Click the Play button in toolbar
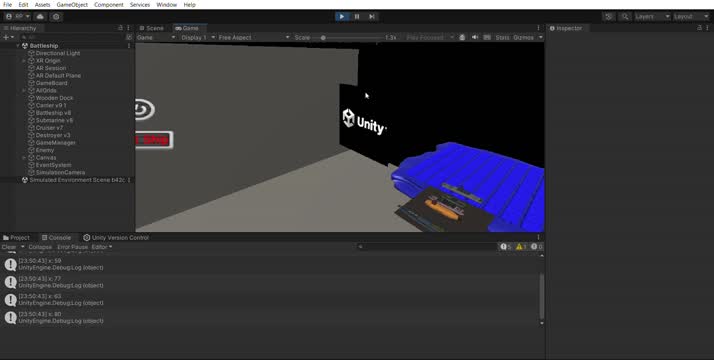Image resolution: width=714 pixels, height=360 pixels. 342,16
